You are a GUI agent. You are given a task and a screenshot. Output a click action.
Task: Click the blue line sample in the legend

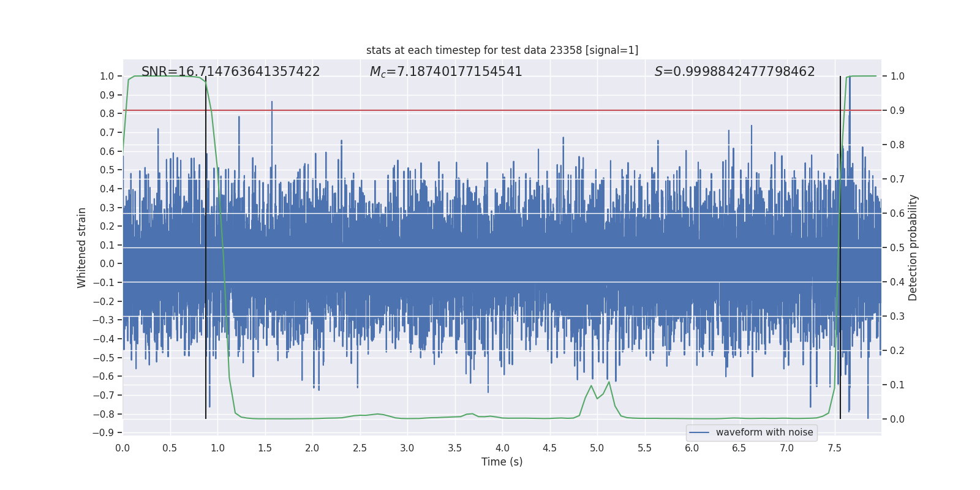(x=699, y=432)
